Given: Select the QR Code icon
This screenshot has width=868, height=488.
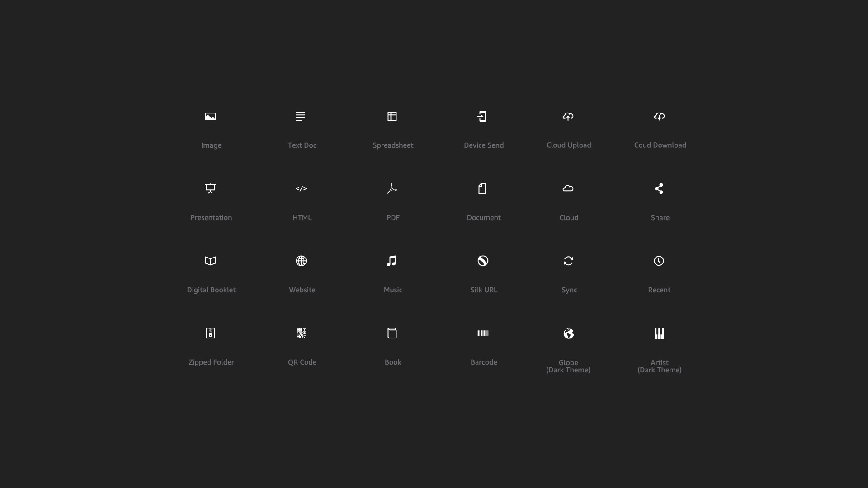Looking at the screenshot, I should (x=301, y=333).
